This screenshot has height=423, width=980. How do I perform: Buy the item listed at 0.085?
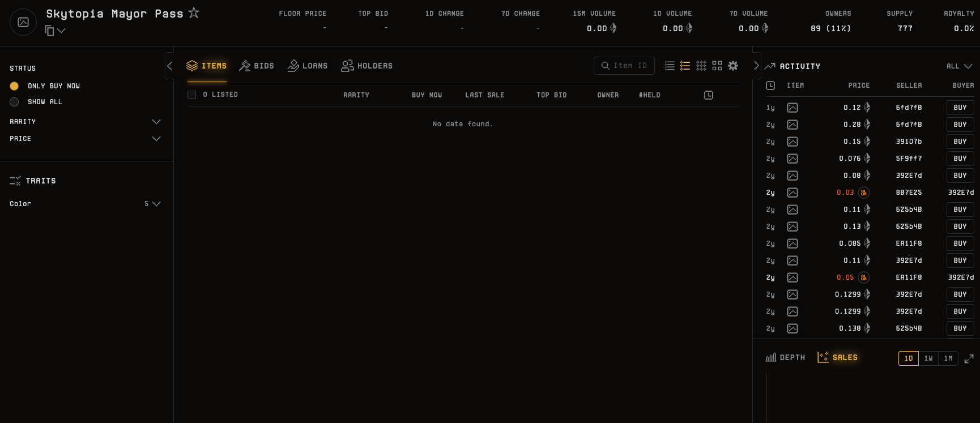pos(960,243)
